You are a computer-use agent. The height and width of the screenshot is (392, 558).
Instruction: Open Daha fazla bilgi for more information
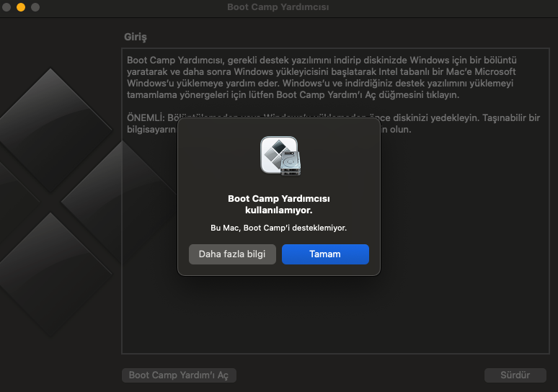(x=232, y=254)
